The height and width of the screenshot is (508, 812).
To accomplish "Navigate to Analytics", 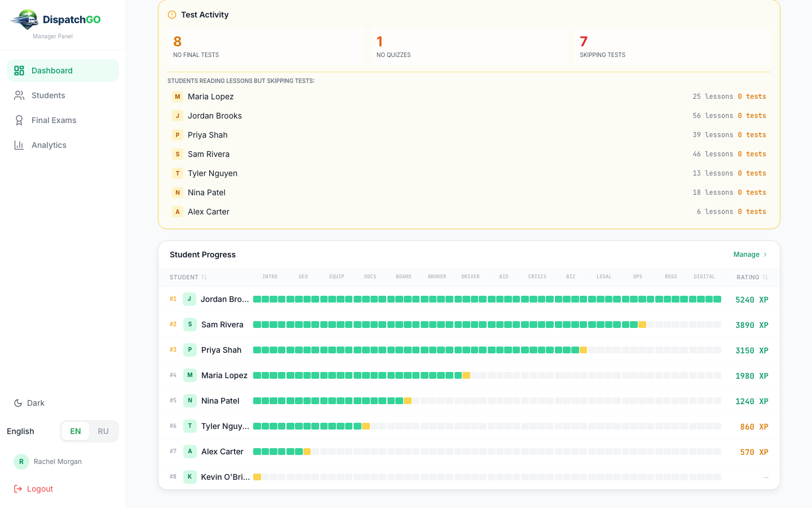I will tap(63, 145).
